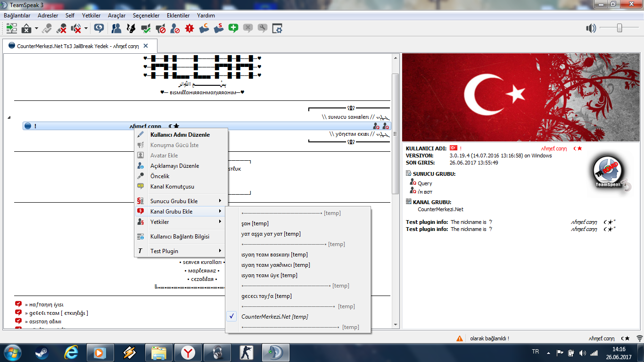
Task: Click the » gєcєcı тєαм [ єткıηłığı ] channel
Action: pos(57,313)
